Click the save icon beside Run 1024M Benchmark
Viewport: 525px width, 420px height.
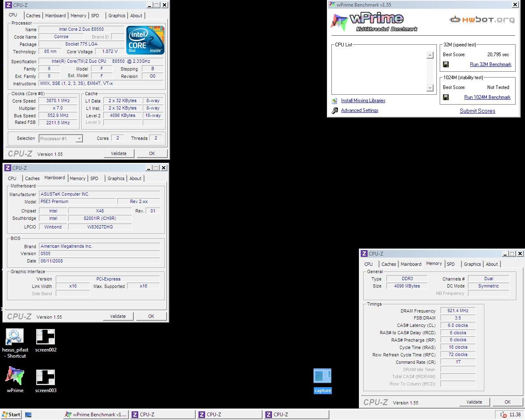coord(446,97)
